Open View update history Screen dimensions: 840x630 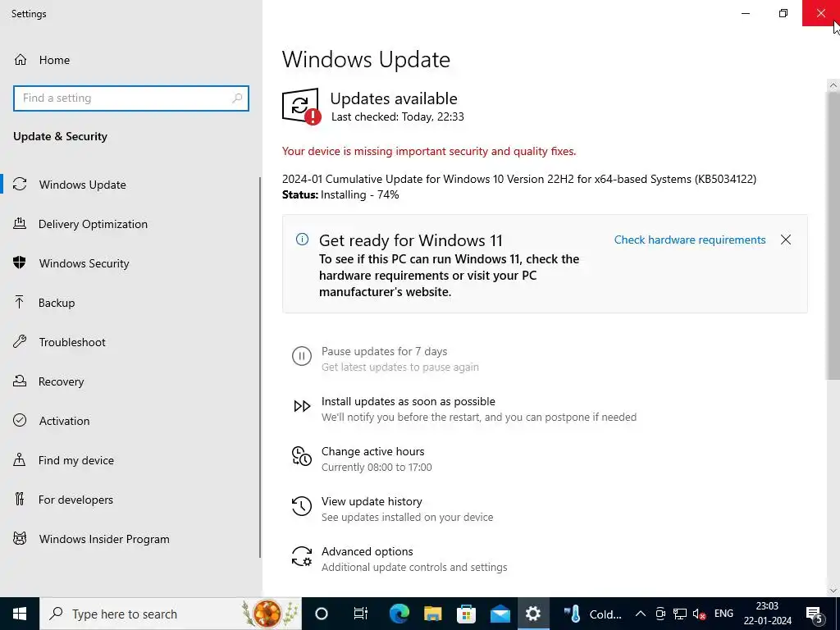[x=372, y=501]
